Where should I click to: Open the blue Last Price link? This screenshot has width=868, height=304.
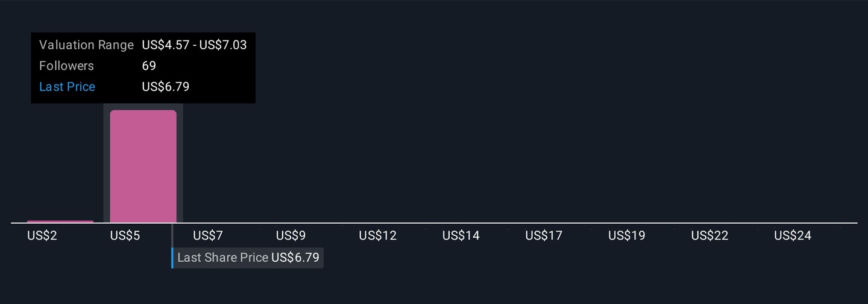click(67, 87)
